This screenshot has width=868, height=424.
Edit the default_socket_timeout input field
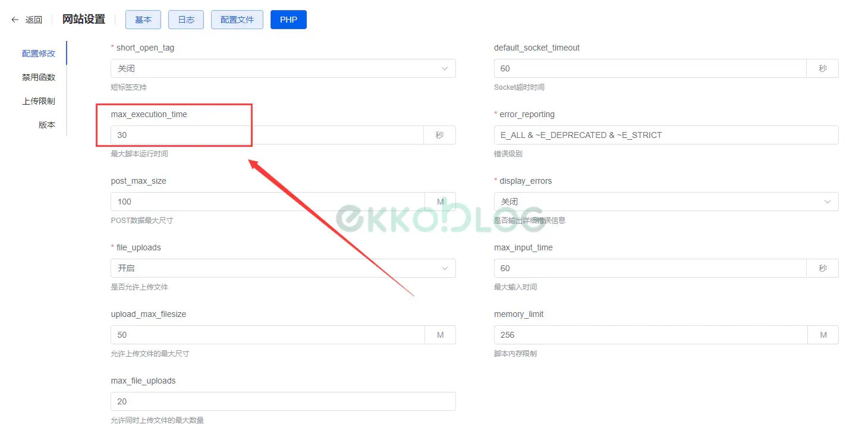(x=650, y=68)
